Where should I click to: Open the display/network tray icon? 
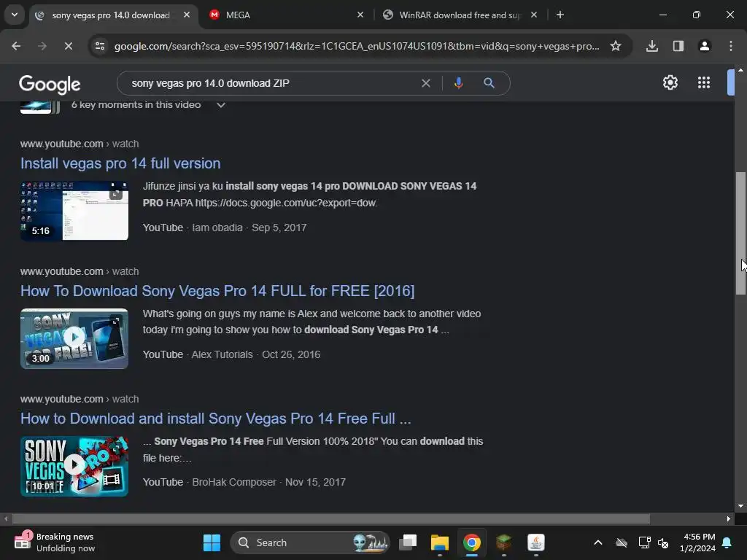click(x=644, y=542)
